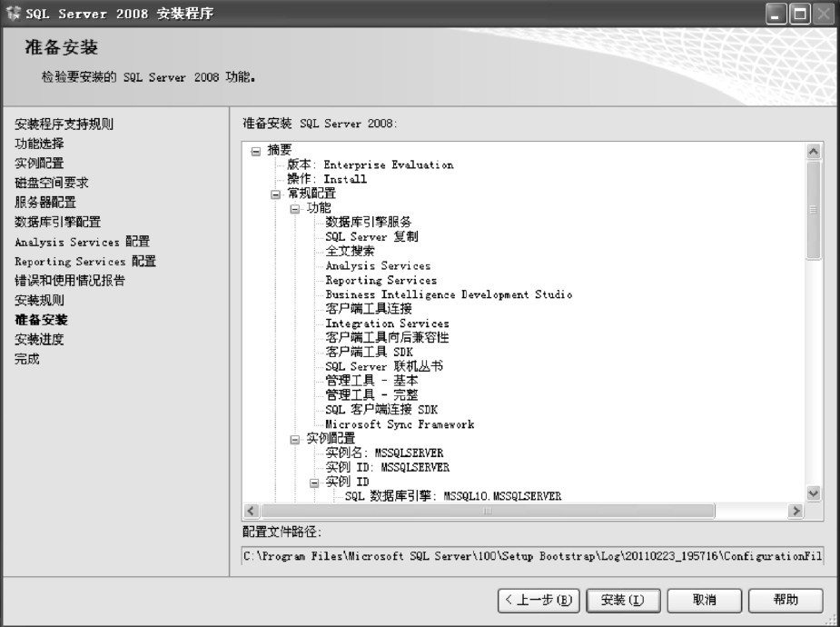The image size is (840, 627).
Task: Select tree row 操作: Install
Action: [327, 179]
